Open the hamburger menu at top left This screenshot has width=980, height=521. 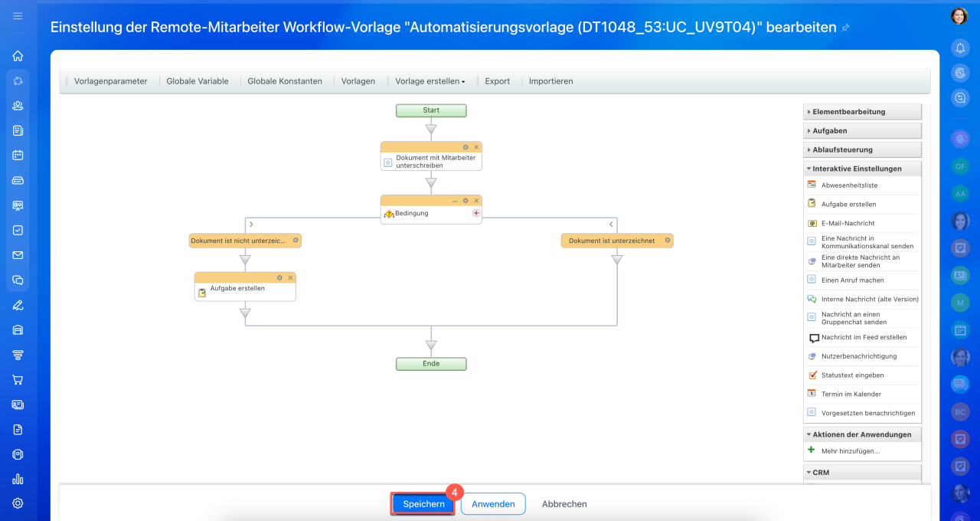click(x=18, y=16)
